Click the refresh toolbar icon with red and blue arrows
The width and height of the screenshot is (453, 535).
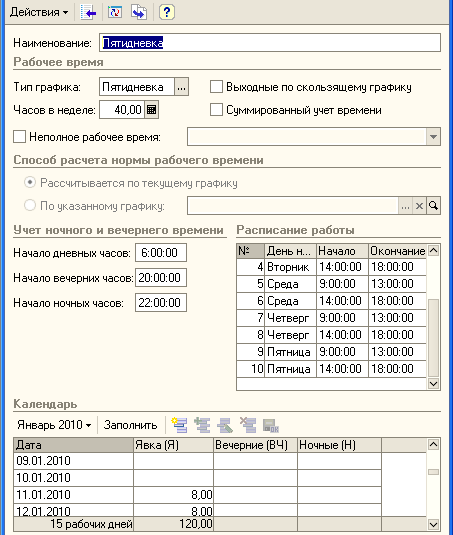coord(115,12)
